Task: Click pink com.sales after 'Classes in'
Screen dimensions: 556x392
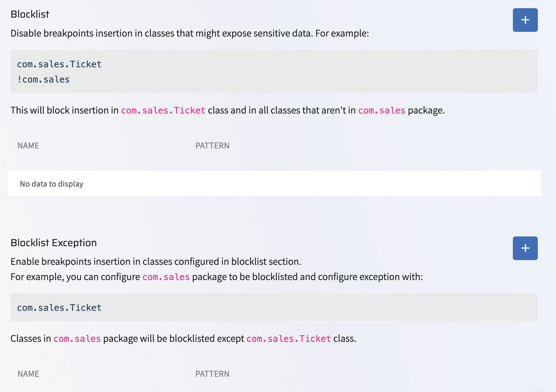Action: [77, 339]
